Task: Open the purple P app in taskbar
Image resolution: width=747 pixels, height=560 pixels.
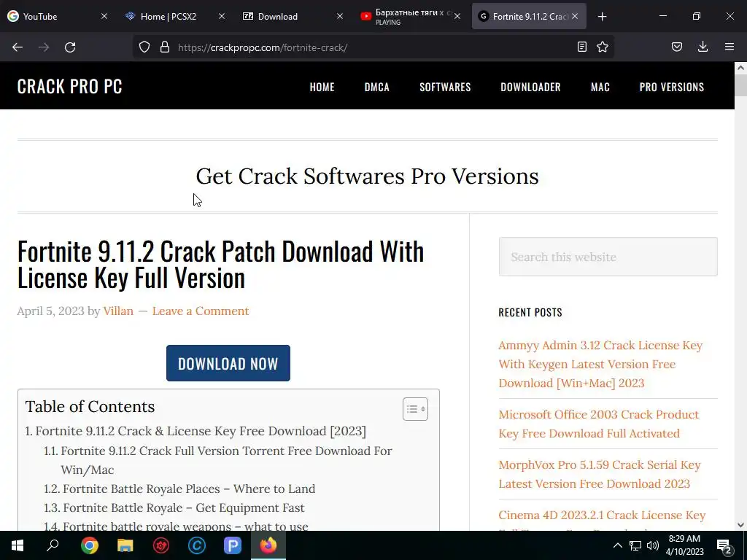Action: pyautogui.click(x=233, y=545)
